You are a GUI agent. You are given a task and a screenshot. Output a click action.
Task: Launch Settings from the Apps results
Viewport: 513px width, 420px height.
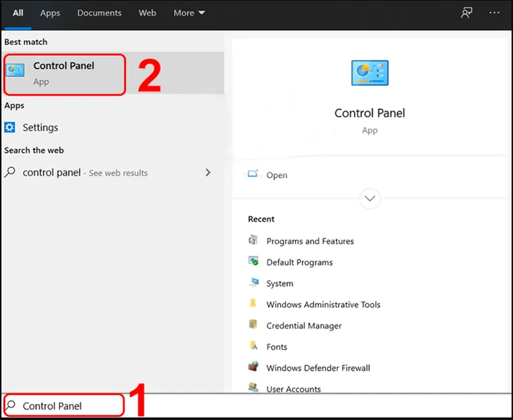pyautogui.click(x=40, y=128)
